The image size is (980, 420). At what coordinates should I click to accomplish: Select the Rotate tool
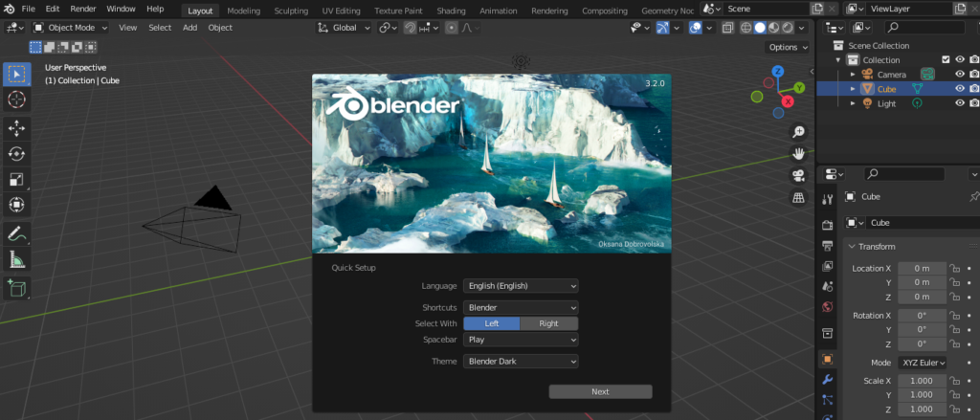[x=17, y=154]
